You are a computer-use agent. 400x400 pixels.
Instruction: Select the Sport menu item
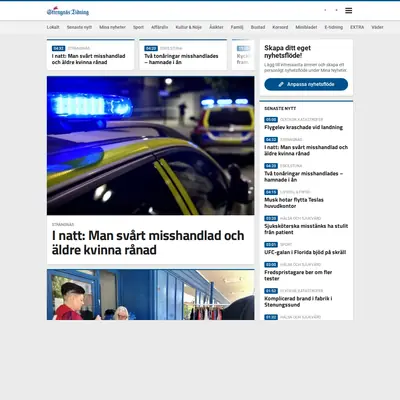[x=138, y=27]
